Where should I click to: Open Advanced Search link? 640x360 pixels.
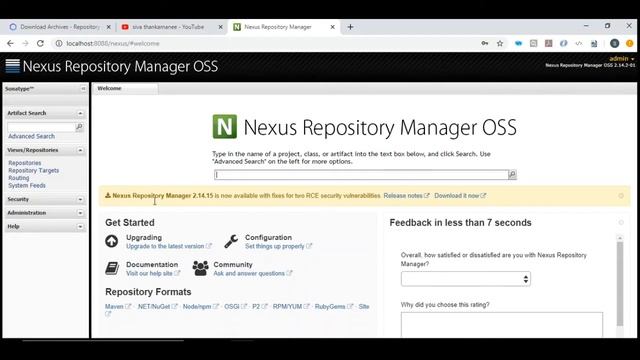click(31, 136)
